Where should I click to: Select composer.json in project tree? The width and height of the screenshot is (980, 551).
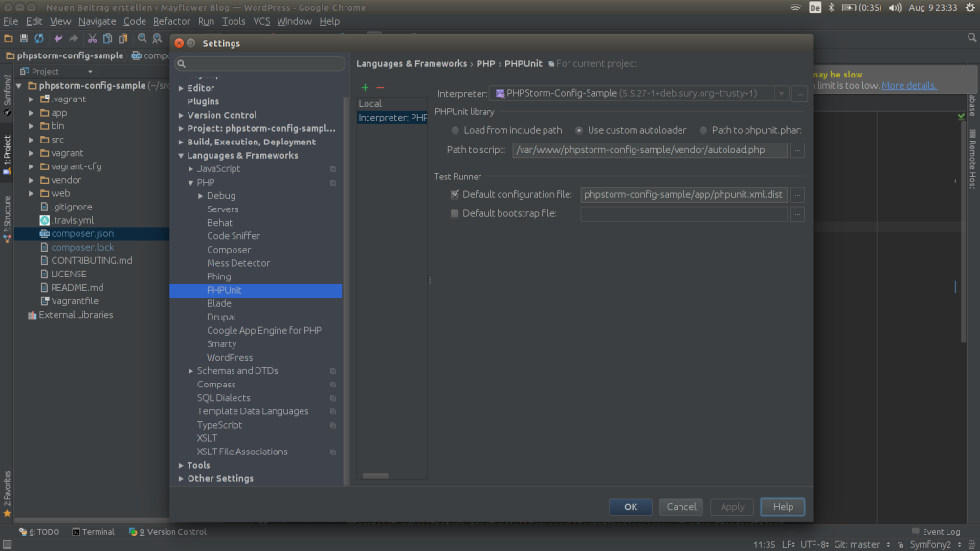pos(82,233)
